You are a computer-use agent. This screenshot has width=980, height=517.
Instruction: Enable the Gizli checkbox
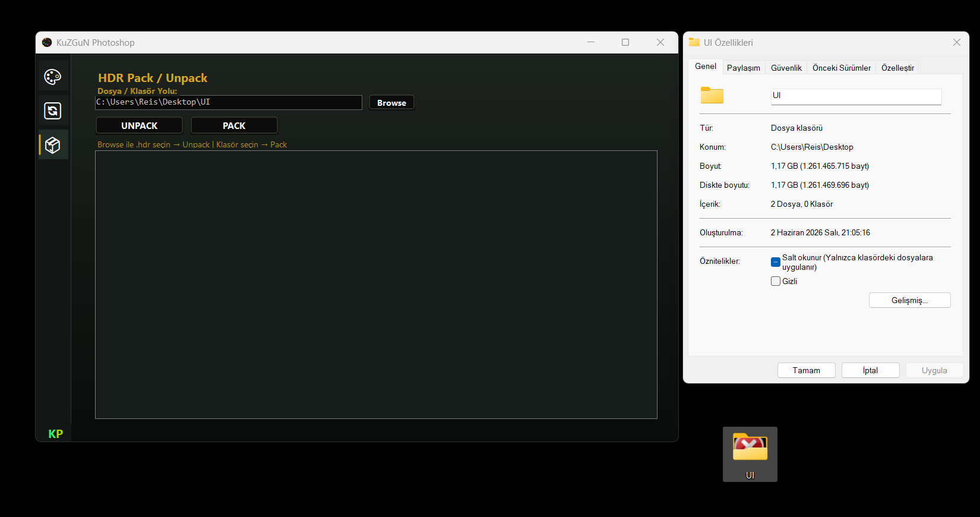pyautogui.click(x=776, y=281)
